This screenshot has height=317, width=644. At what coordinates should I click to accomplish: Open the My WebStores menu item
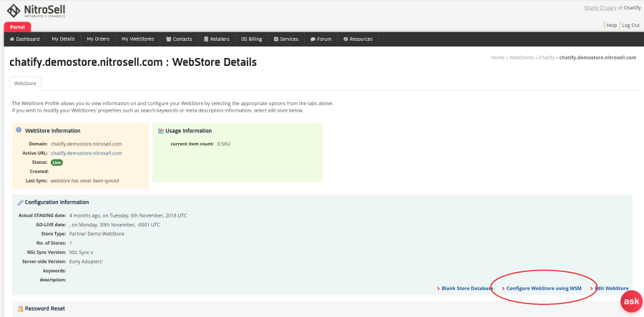(x=137, y=39)
